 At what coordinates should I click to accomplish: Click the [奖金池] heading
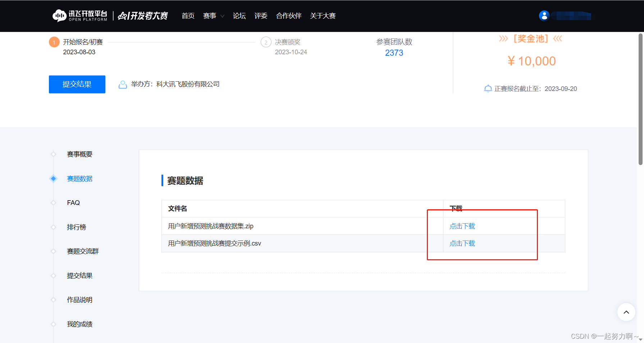531,38
